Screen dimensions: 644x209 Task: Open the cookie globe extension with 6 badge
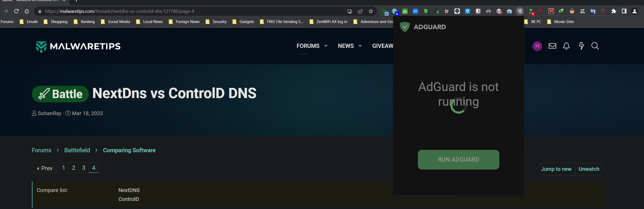click(x=395, y=12)
